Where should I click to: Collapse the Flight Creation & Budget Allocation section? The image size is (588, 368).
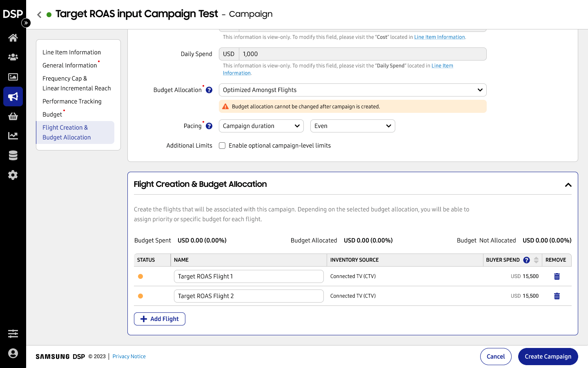point(568,185)
